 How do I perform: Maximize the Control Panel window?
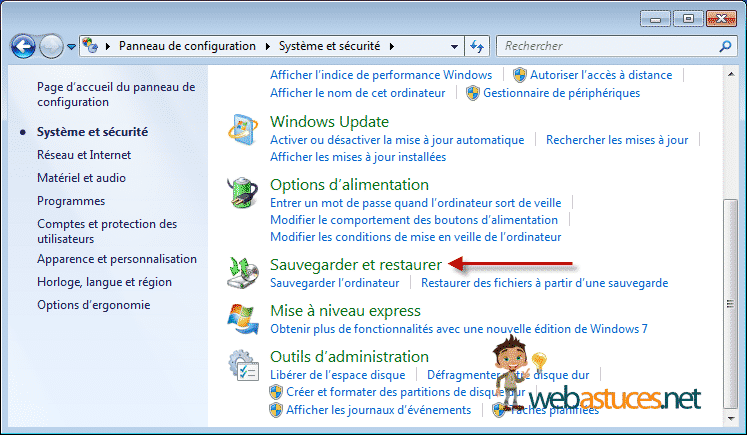point(688,19)
